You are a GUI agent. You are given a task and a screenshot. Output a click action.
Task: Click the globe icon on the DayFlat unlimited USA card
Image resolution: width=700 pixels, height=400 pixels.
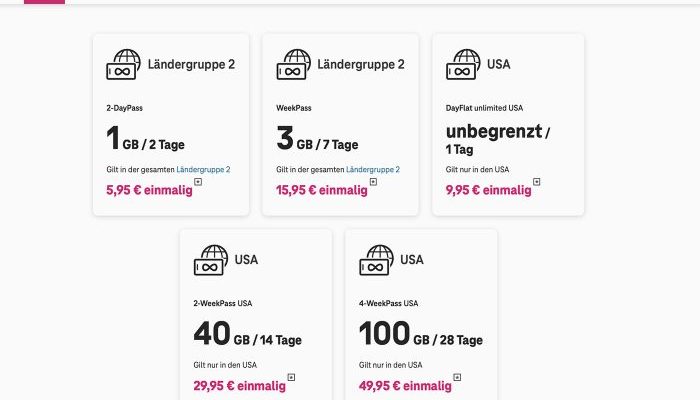pos(463,65)
